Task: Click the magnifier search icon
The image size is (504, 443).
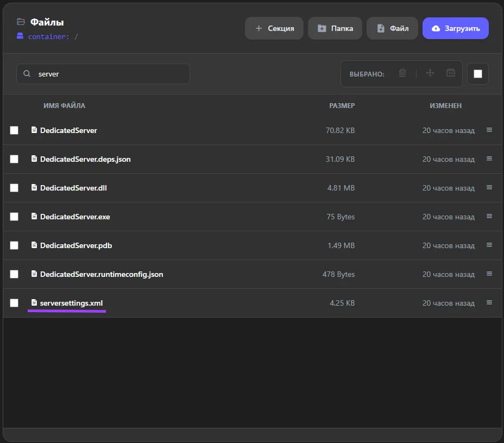Action: tap(27, 74)
